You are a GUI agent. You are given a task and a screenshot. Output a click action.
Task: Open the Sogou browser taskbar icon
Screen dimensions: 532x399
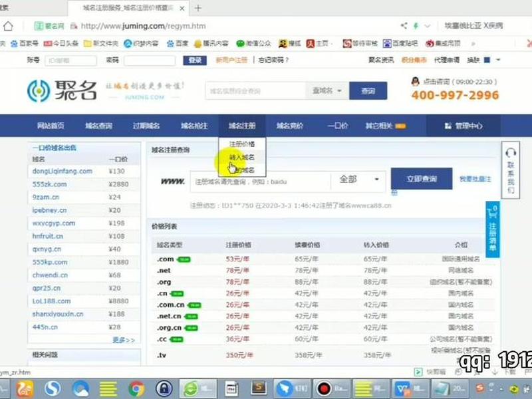pos(53,389)
